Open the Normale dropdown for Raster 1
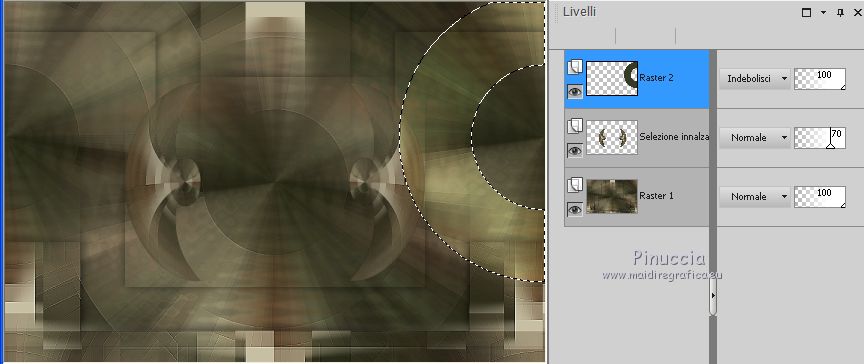The width and height of the screenshot is (864, 364). point(754,197)
